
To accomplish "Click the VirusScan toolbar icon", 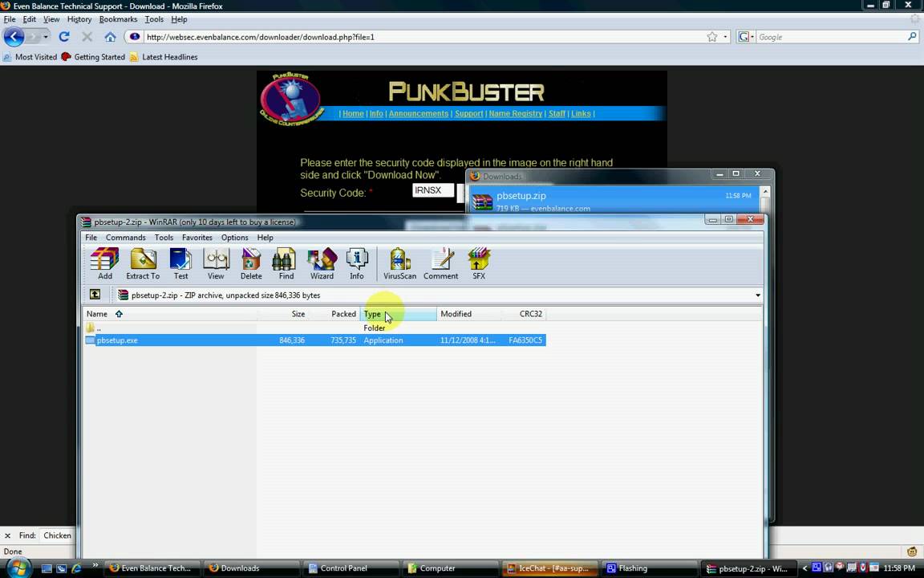I will pos(399,263).
